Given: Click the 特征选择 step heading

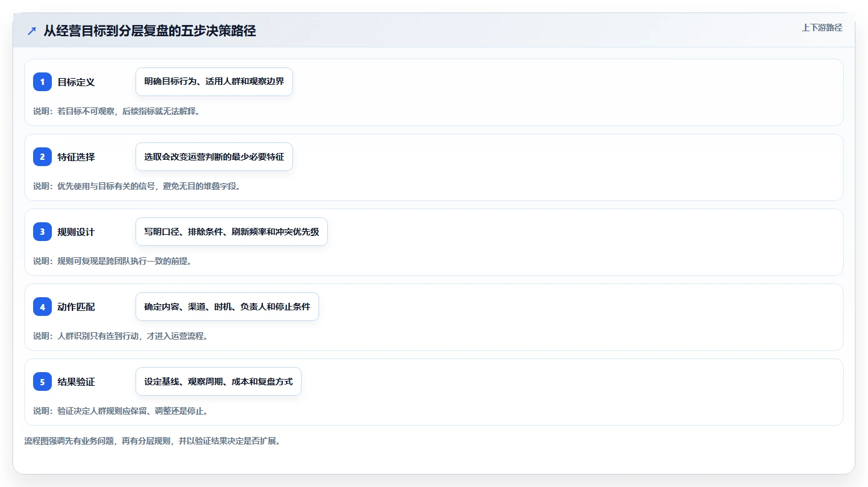Looking at the screenshot, I should click(x=76, y=157).
